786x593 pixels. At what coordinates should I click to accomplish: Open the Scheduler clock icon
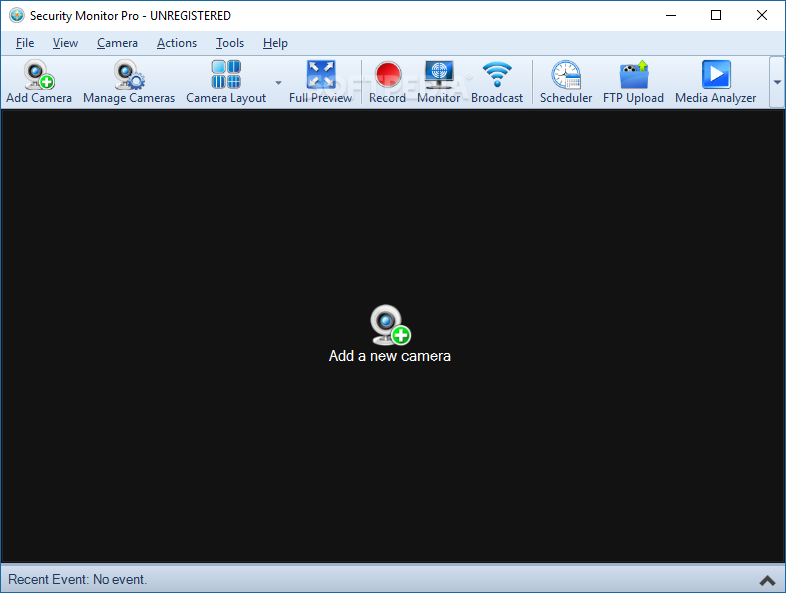[x=566, y=75]
